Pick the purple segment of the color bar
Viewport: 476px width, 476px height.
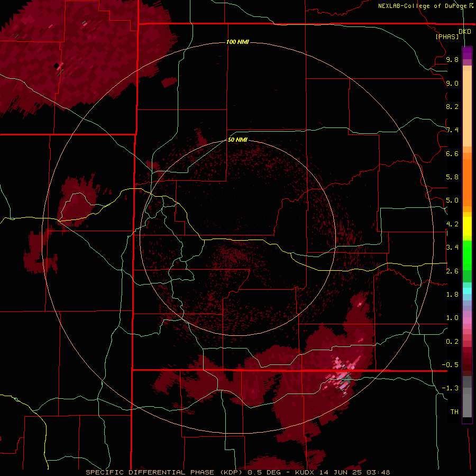[467, 53]
